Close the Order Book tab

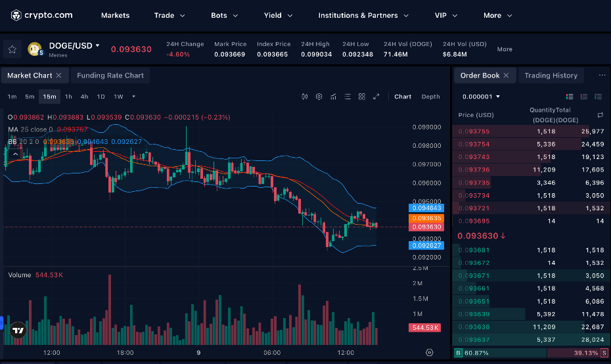[506, 75]
